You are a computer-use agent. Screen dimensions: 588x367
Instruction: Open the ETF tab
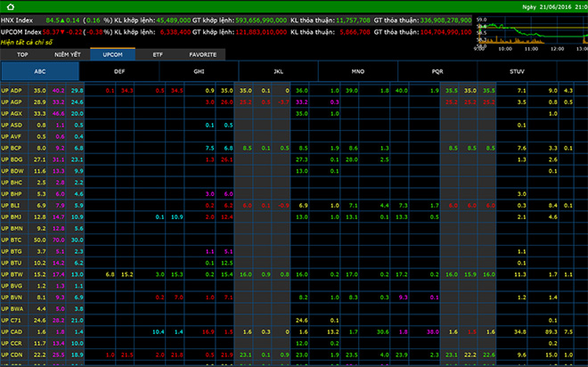tap(158, 54)
